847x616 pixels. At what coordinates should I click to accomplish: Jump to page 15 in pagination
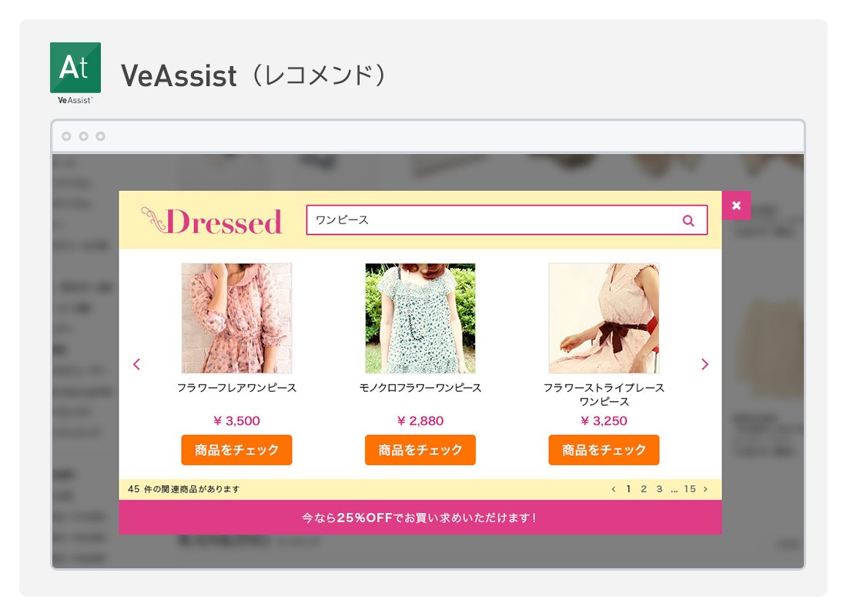point(690,489)
